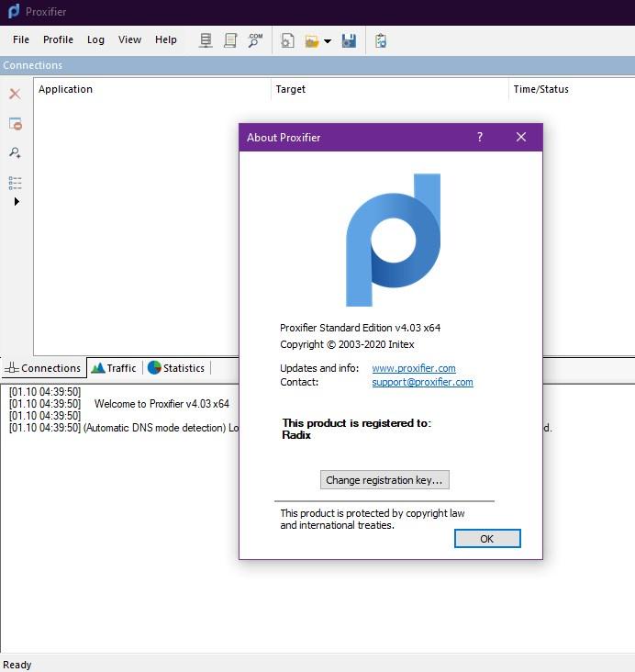Viewport: 635px width, 672px height.
Task: Click the red X sidebar icon
Action: (x=15, y=94)
